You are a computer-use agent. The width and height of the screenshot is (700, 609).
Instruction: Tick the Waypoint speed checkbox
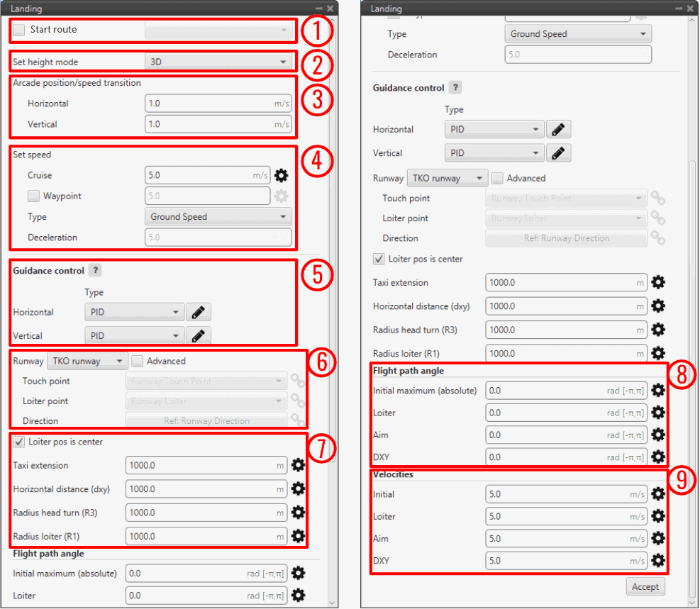33,196
